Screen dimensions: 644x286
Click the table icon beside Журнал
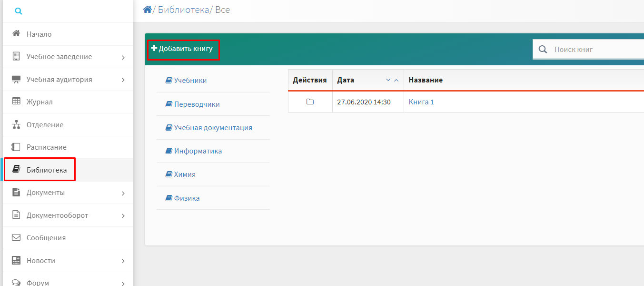pyautogui.click(x=16, y=102)
